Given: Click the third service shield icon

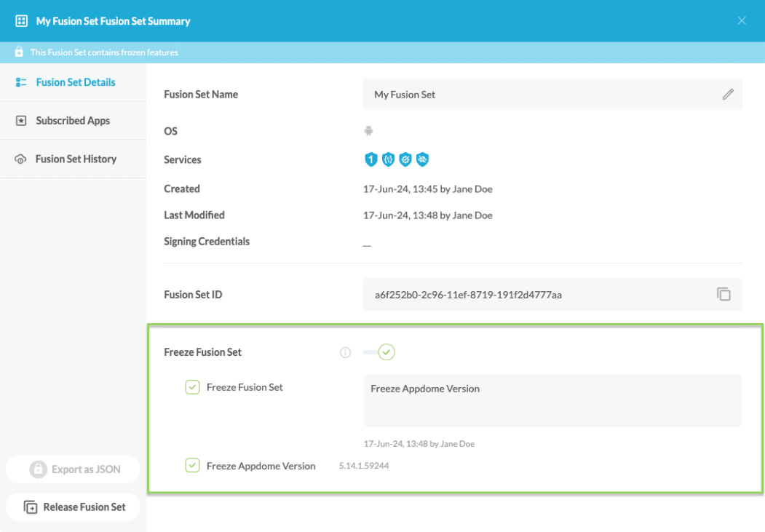Looking at the screenshot, I should click(x=405, y=159).
